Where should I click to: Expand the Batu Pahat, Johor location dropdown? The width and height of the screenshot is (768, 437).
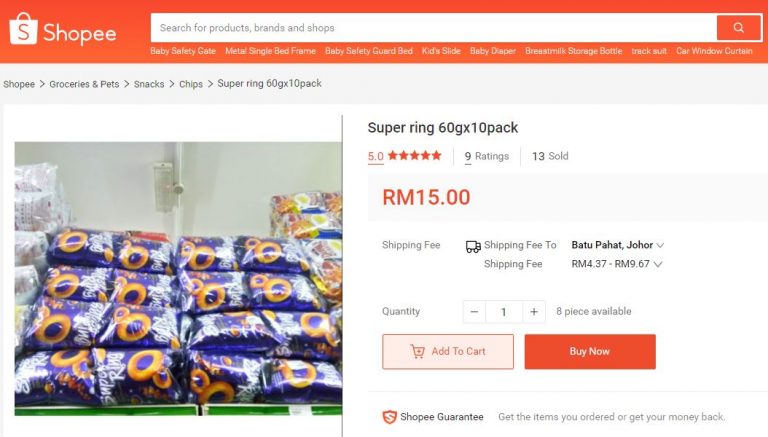[x=660, y=245]
